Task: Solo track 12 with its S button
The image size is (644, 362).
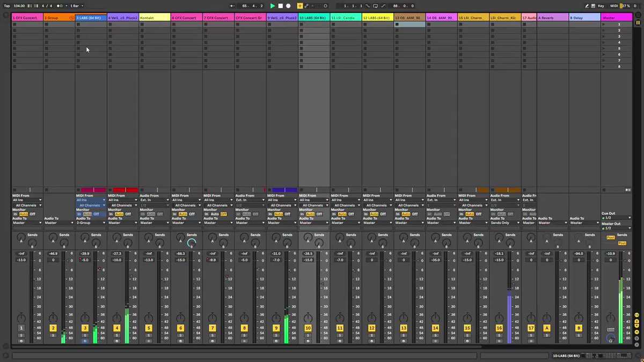Action: (372, 335)
